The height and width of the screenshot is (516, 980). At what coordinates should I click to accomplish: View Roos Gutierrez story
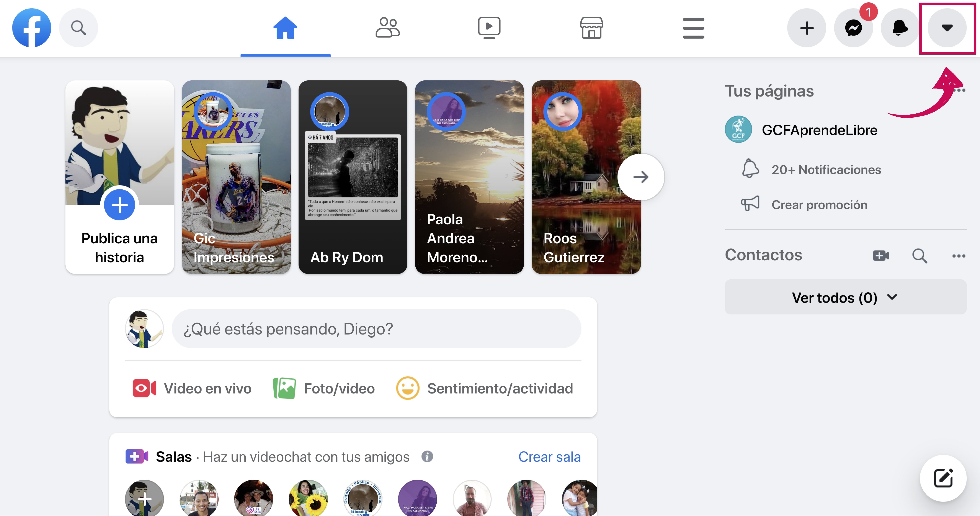pos(586,177)
